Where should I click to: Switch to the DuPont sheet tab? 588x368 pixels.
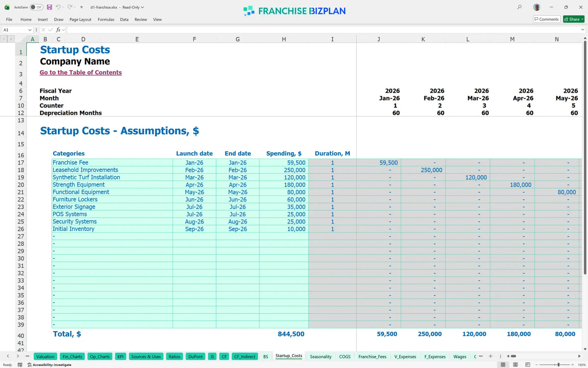pos(196,356)
